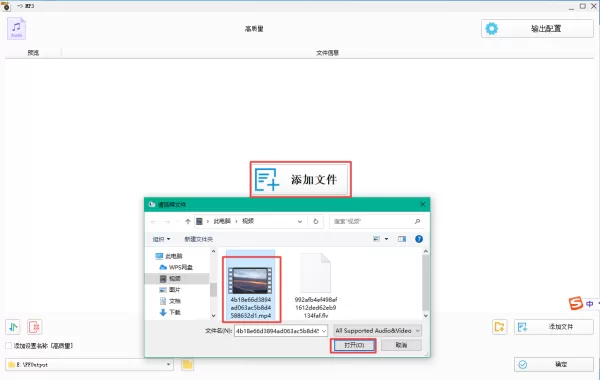
Task: Click the 打开(O) open button
Action: [x=353, y=345]
